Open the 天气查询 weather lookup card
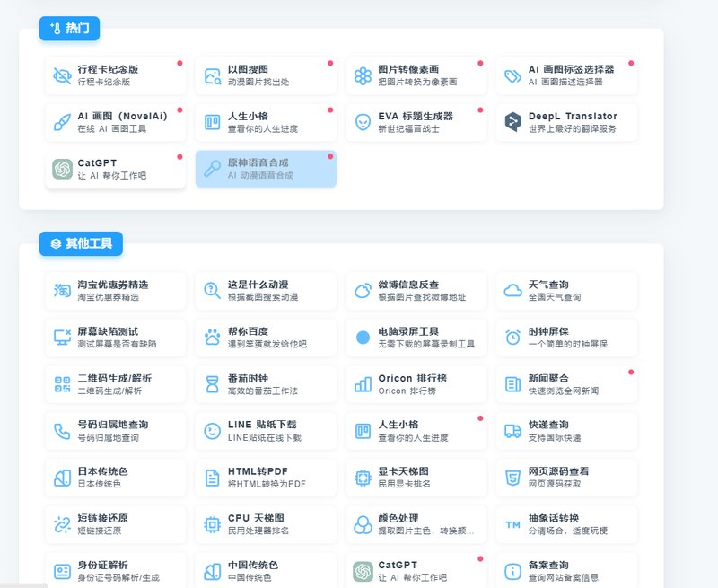Screen dimensions: 718x588 566,290
